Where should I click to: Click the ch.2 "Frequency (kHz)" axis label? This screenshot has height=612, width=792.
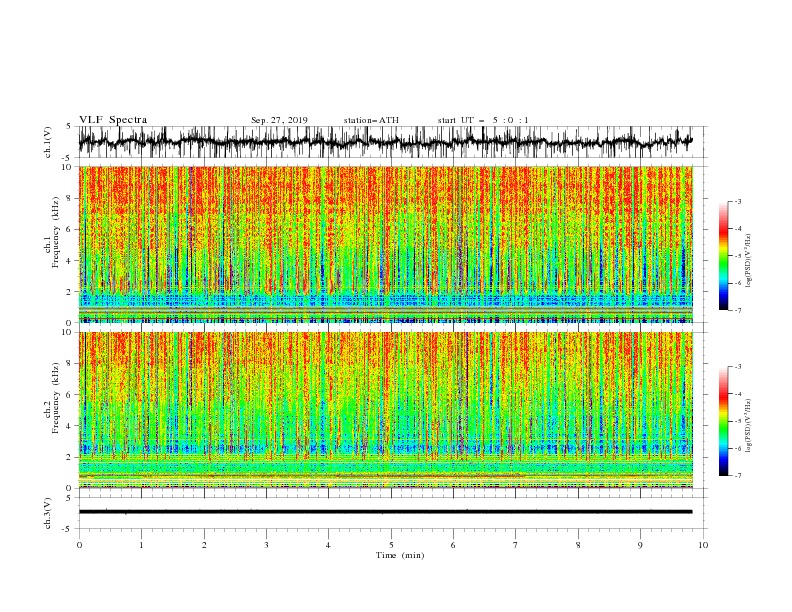(55, 397)
